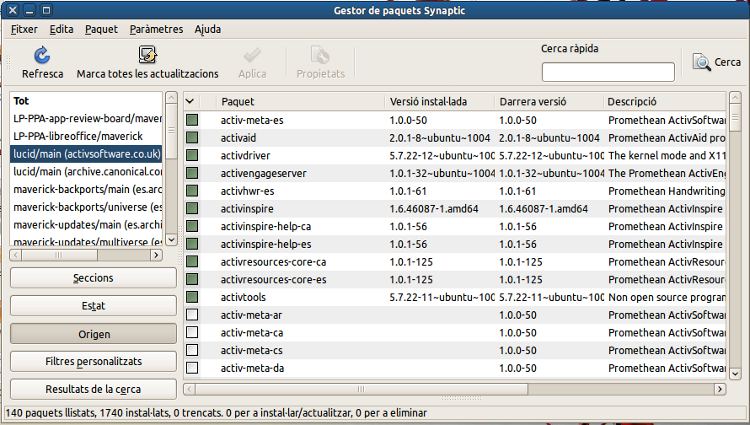Viewport: 750px width, 425px height.
Task: Click Marca totes les actualitzacions icon
Action: tap(147, 54)
